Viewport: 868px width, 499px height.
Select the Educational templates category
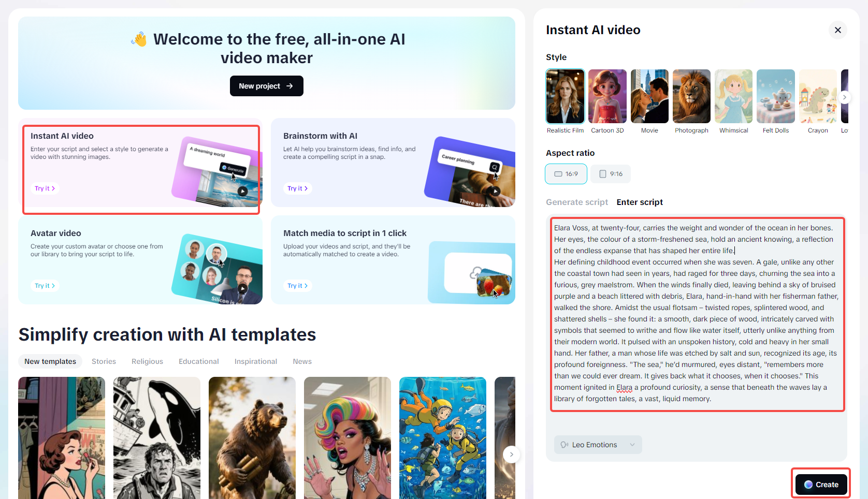coord(199,361)
